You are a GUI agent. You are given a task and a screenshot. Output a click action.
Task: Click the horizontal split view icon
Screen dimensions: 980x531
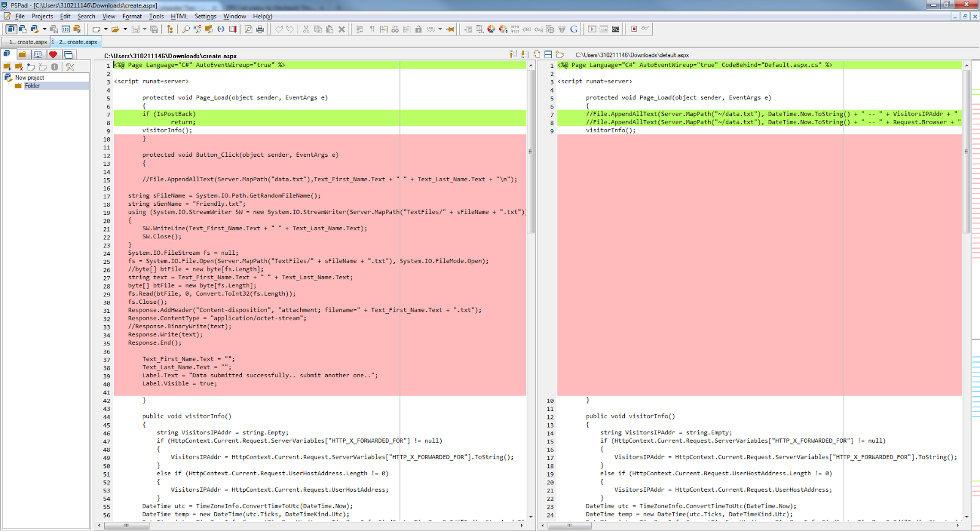[548, 55]
